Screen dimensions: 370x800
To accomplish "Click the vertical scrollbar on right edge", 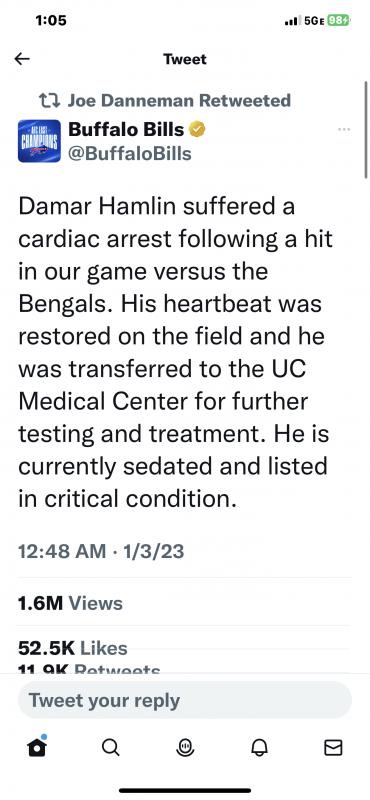I will coord(366,130).
